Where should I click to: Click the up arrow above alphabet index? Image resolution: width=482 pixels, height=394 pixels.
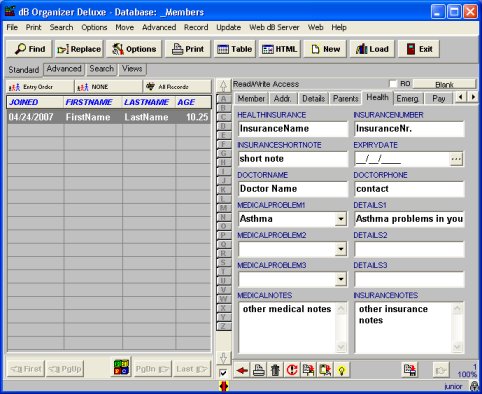pos(223,86)
